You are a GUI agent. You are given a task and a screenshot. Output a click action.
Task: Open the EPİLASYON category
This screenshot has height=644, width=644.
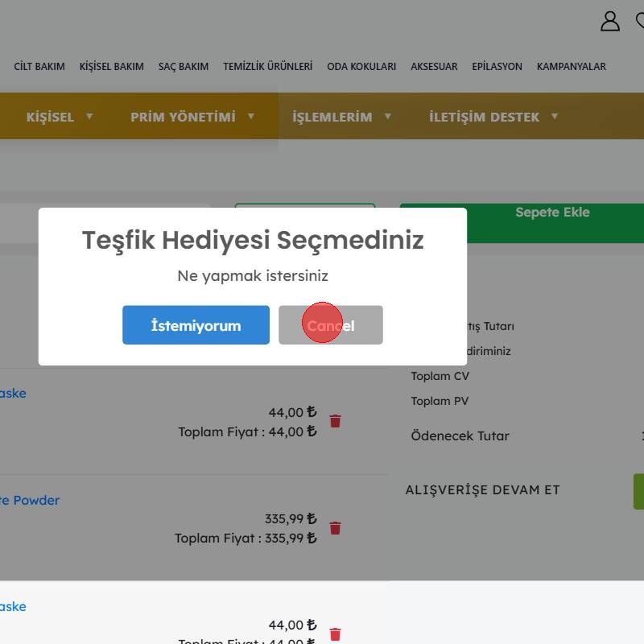(497, 67)
